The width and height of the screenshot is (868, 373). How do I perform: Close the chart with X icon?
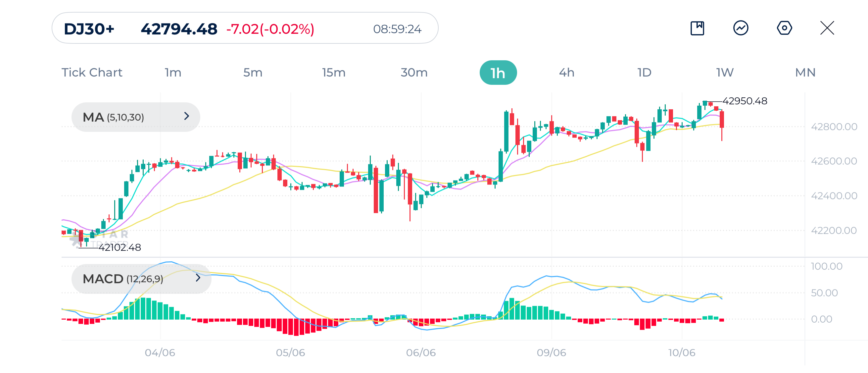point(827,28)
